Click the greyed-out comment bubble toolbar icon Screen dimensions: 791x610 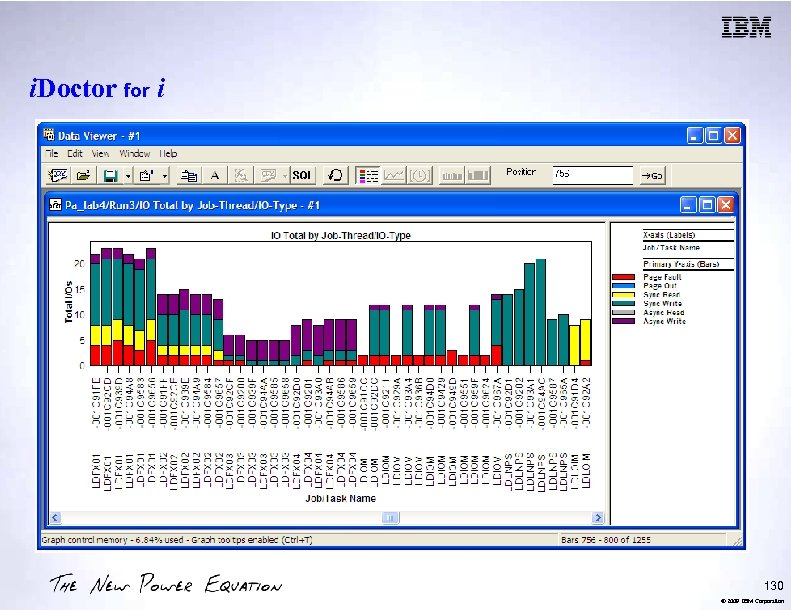tap(267, 175)
